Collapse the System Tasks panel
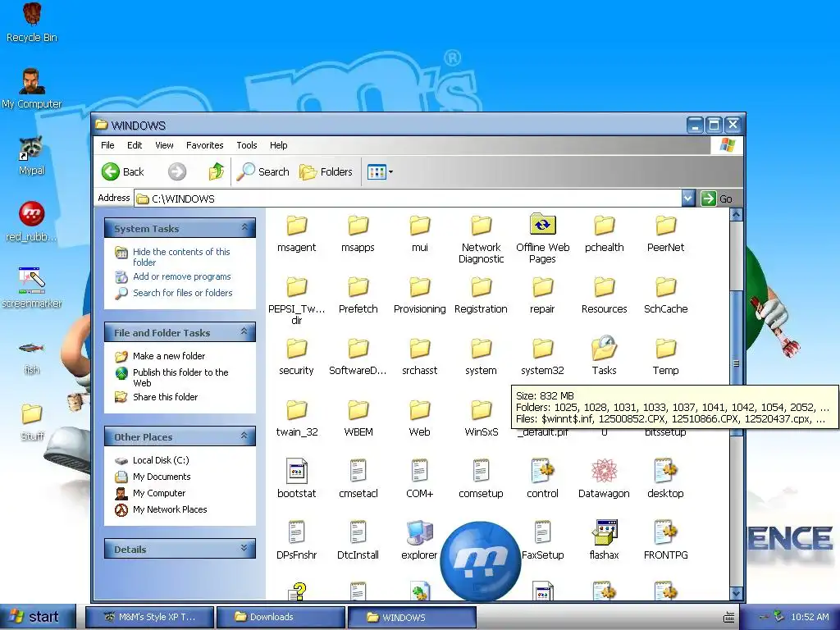The height and width of the screenshot is (630, 840). (244, 228)
